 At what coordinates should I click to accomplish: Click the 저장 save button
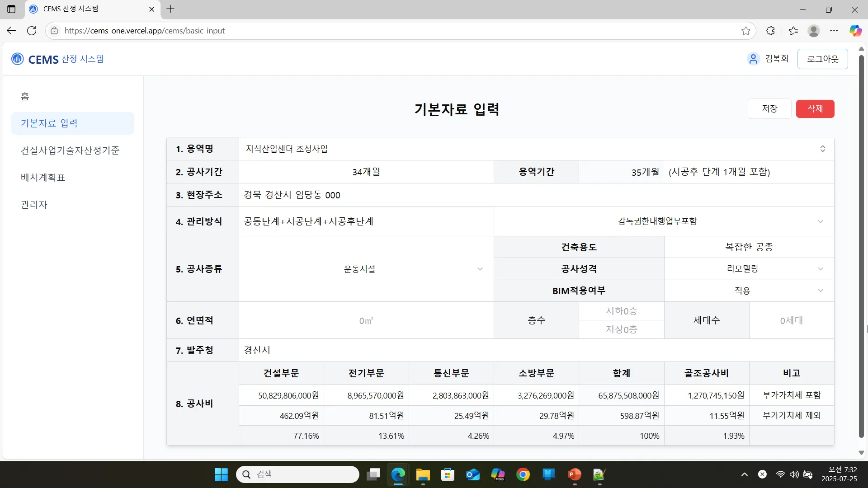pyautogui.click(x=769, y=108)
